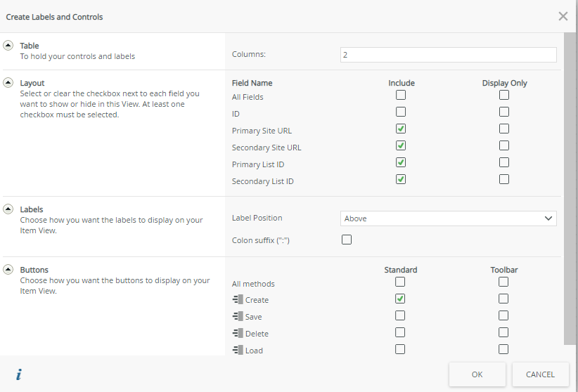Enable the Colon suffix checkbox

click(x=347, y=240)
